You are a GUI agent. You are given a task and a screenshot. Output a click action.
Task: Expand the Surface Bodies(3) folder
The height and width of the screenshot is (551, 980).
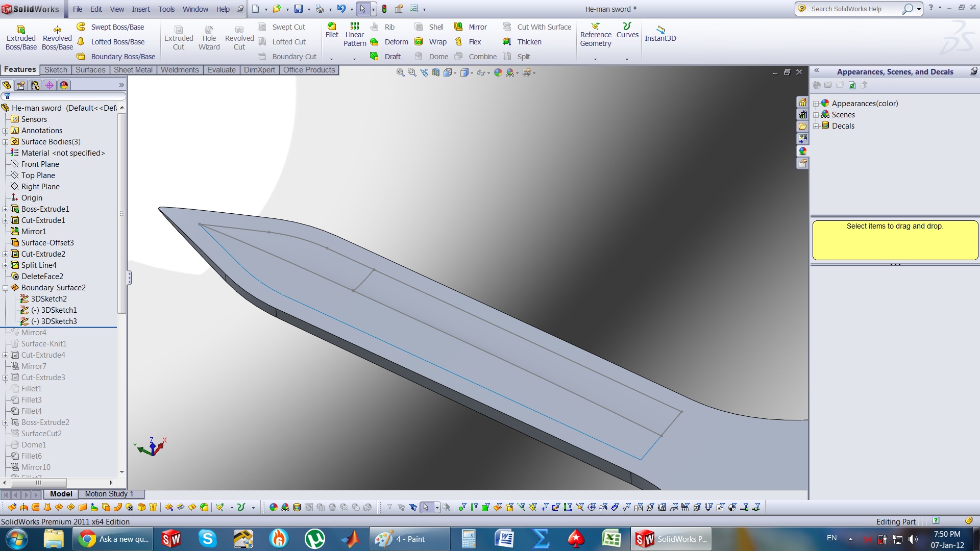tap(6, 142)
